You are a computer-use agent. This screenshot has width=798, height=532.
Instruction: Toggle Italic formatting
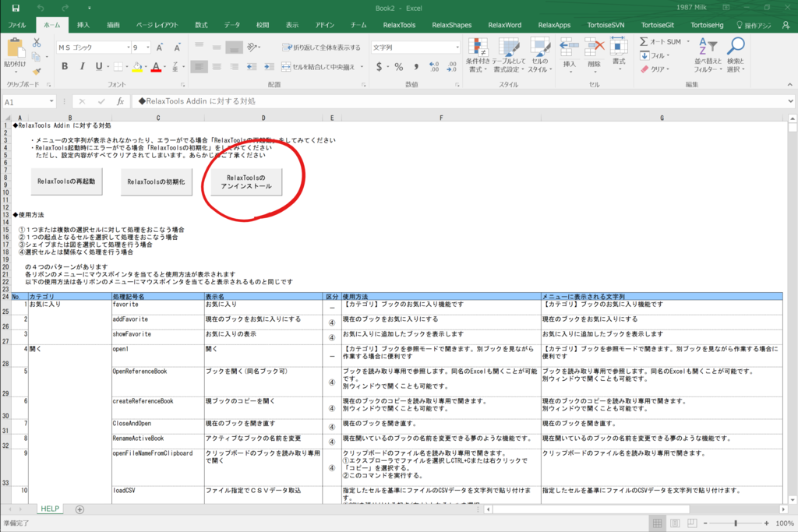(x=82, y=67)
